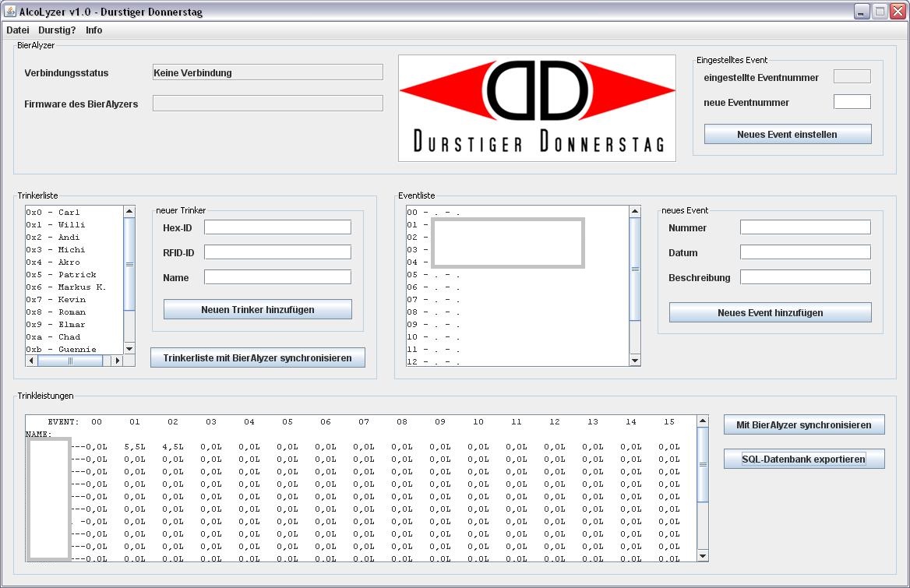Click the Java icon in title bar
This screenshot has height=588, width=910.
(10, 11)
